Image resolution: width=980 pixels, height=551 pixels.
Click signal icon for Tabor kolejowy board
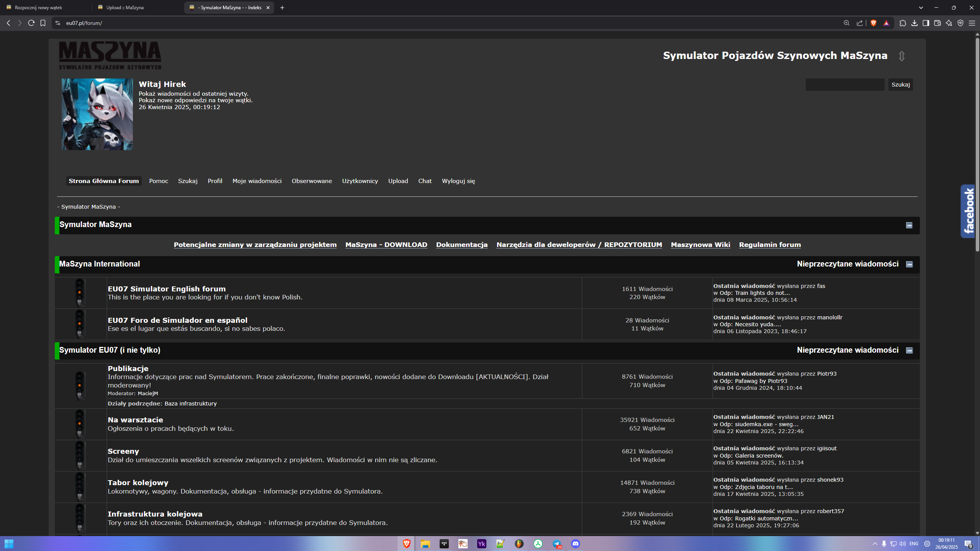(x=80, y=487)
